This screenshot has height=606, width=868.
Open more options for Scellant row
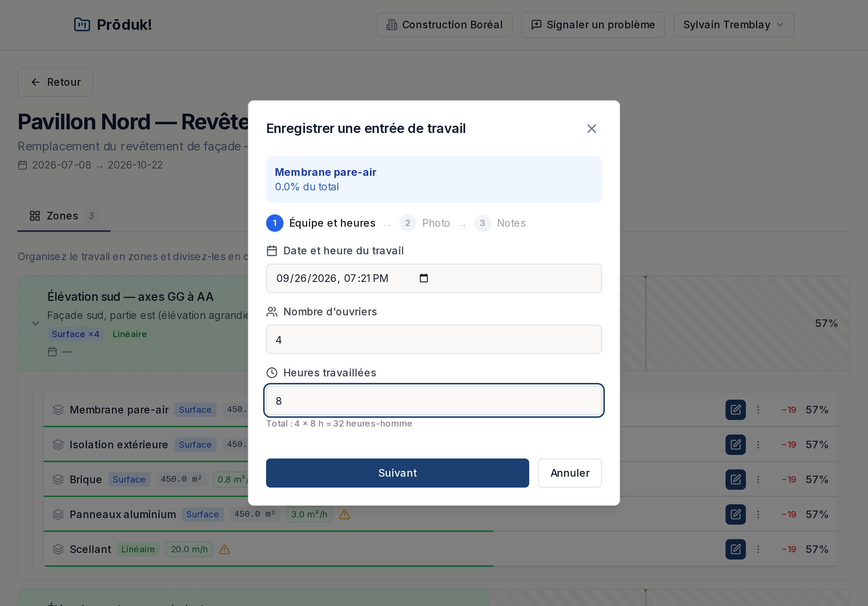(758, 549)
